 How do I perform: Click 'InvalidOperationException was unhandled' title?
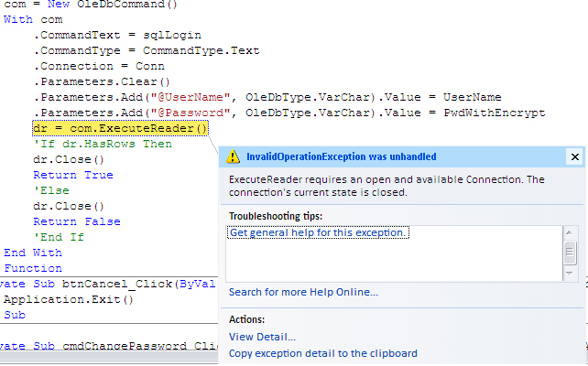coord(342,156)
